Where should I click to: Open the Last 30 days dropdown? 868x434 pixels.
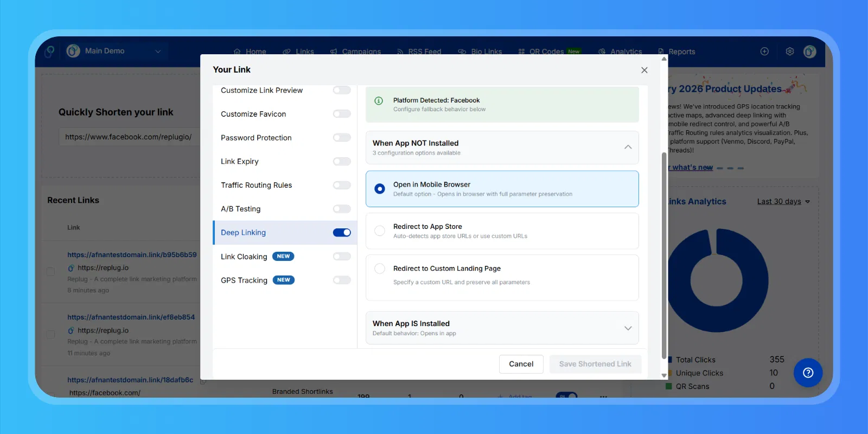(x=783, y=202)
